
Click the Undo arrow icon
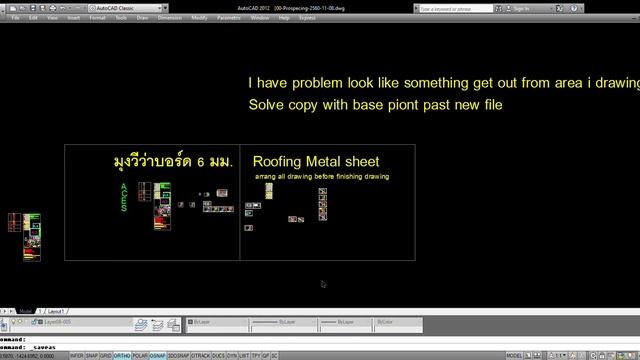click(63, 8)
